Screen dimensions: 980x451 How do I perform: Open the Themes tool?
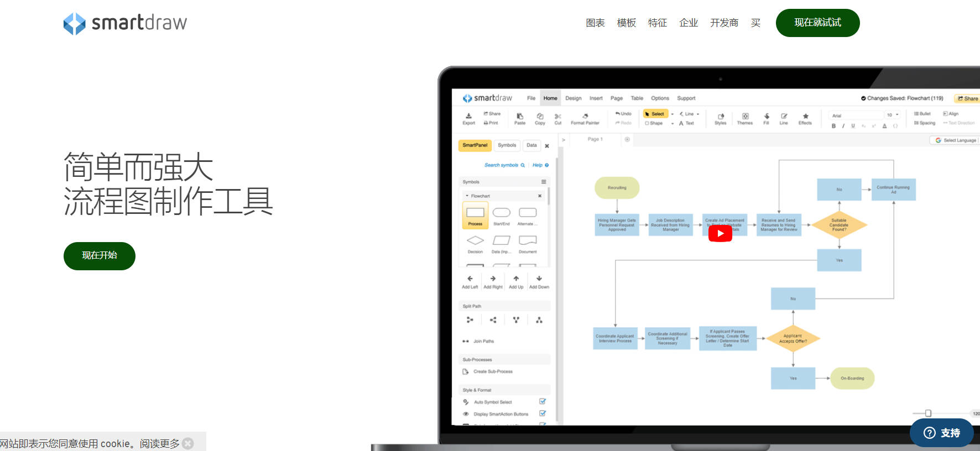coord(745,119)
